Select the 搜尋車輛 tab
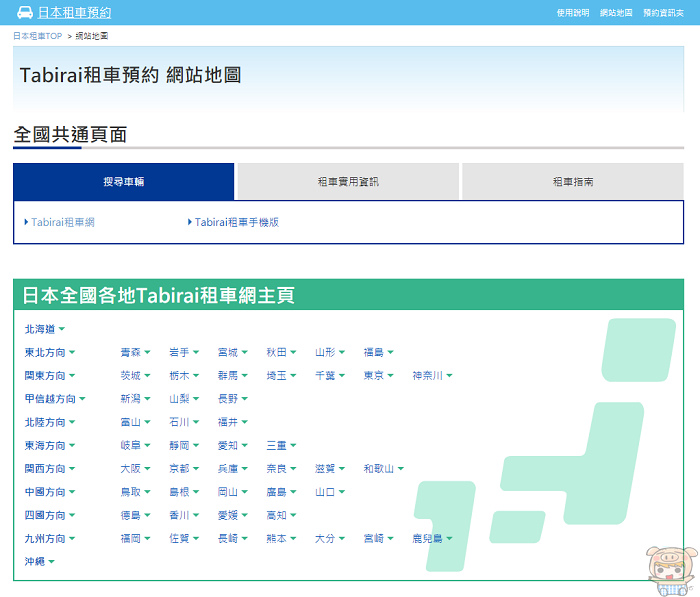 (124, 181)
